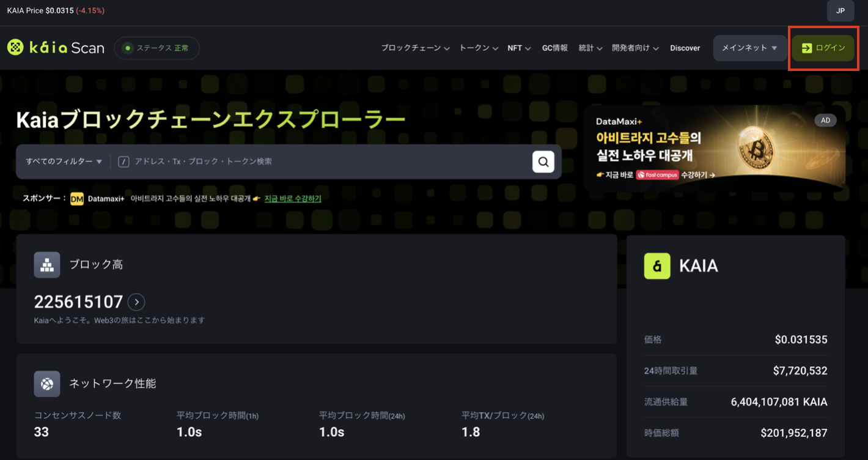
Task: Click the 時価総額 value $201,952,187
Action: [x=794, y=433]
